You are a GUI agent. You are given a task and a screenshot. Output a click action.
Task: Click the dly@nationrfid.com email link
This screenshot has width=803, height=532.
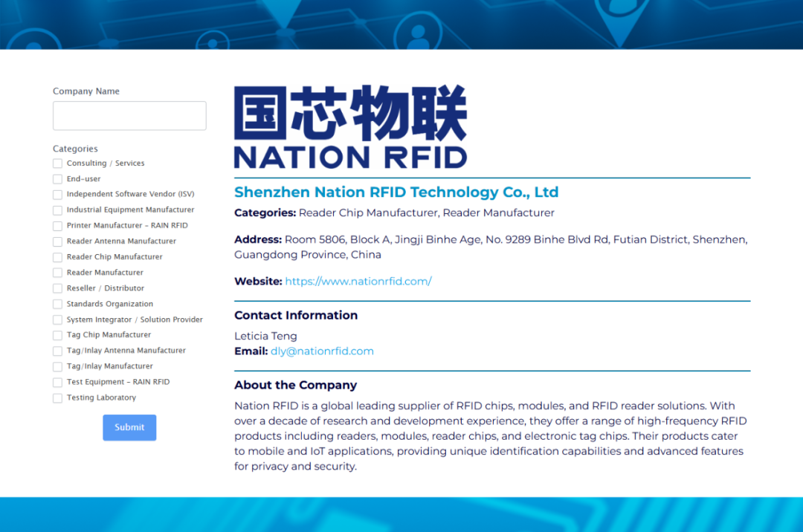pos(322,351)
